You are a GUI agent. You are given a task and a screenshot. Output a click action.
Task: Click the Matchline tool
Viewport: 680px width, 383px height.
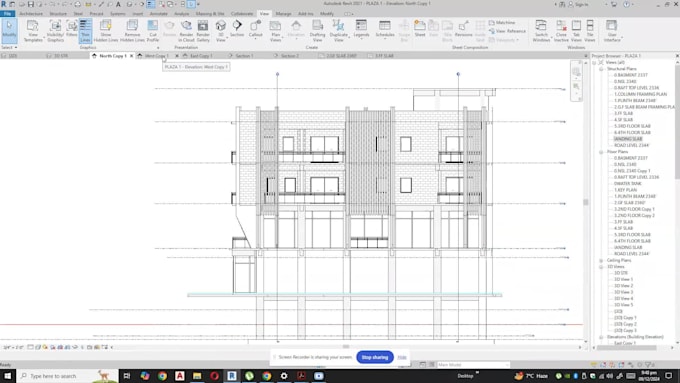coord(502,23)
